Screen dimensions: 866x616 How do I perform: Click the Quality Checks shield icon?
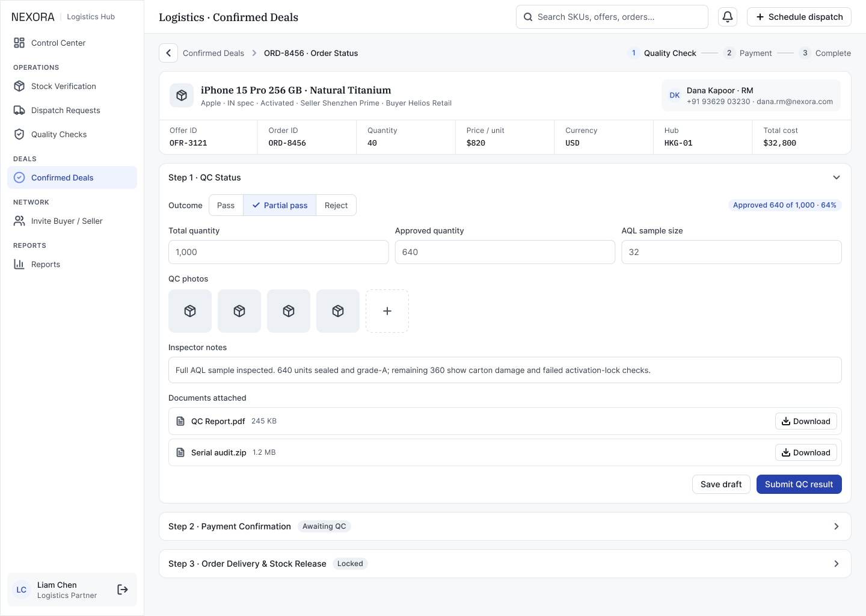tap(19, 134)
